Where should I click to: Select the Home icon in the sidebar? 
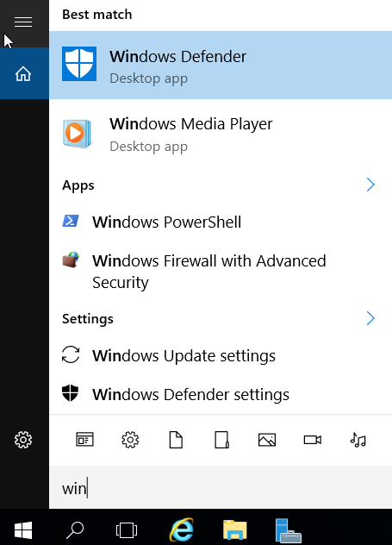[23, 73]
